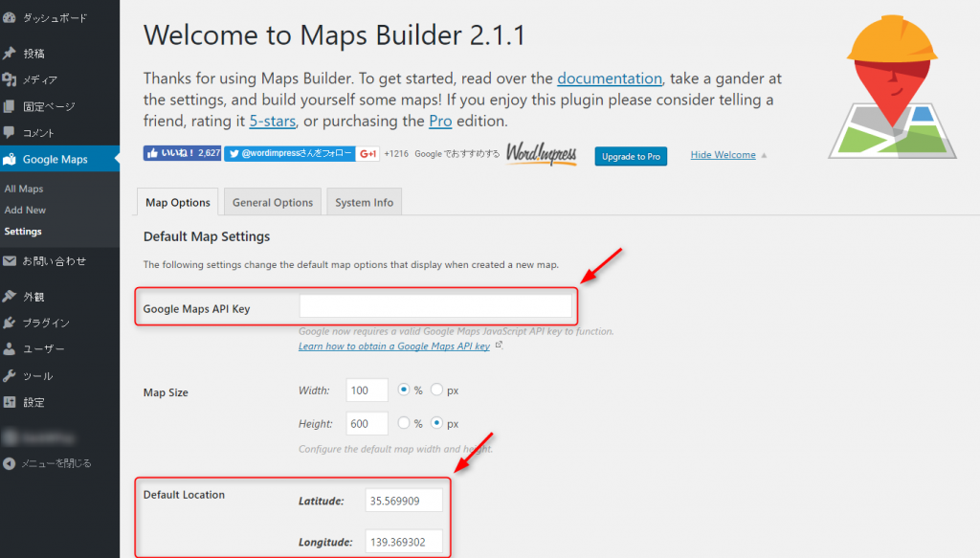Open the Pro edition link

pos(440,121)
